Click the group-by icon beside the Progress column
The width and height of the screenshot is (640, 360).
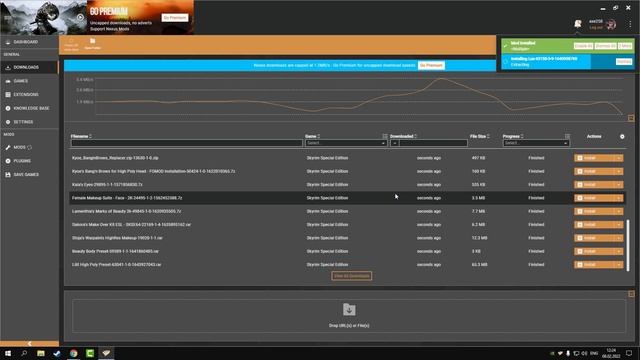567,136
